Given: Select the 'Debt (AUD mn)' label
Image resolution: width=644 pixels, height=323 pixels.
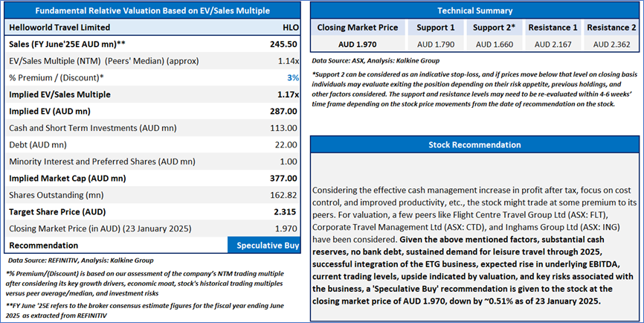Looking at the screenshot, I should coord(38,144).
